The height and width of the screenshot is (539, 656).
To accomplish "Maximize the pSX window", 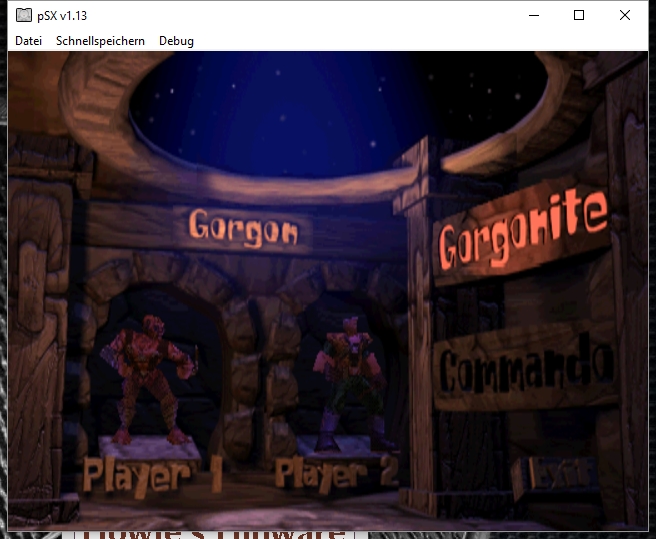I will pyautogui.click(x=579, y=15).
